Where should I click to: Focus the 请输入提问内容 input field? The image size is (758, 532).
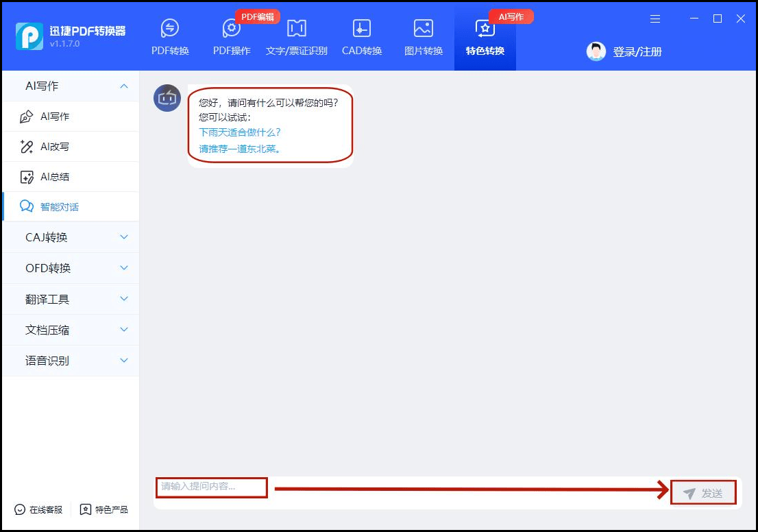click(x=211, y=487)
